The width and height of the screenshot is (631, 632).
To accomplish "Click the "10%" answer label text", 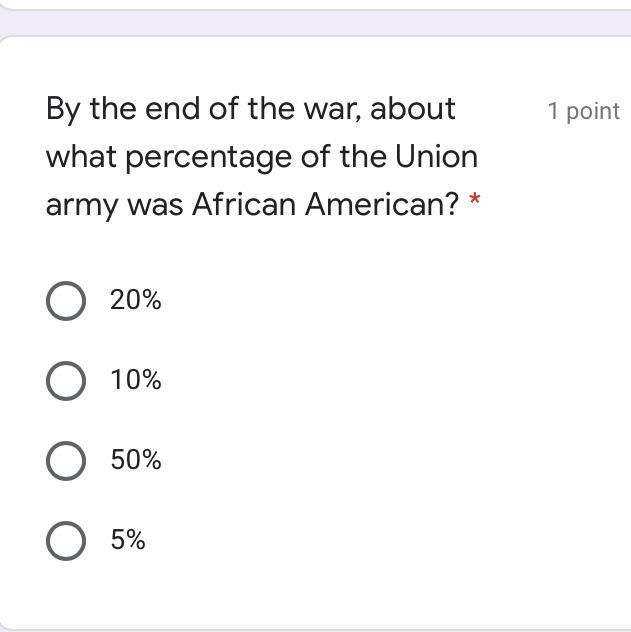I will point(136,380).
